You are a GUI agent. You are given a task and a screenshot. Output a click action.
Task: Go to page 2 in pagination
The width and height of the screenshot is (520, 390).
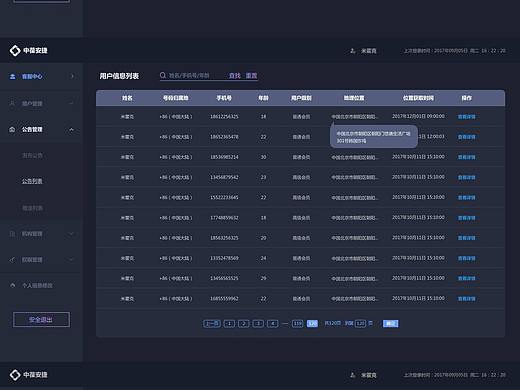coord(244,323)
